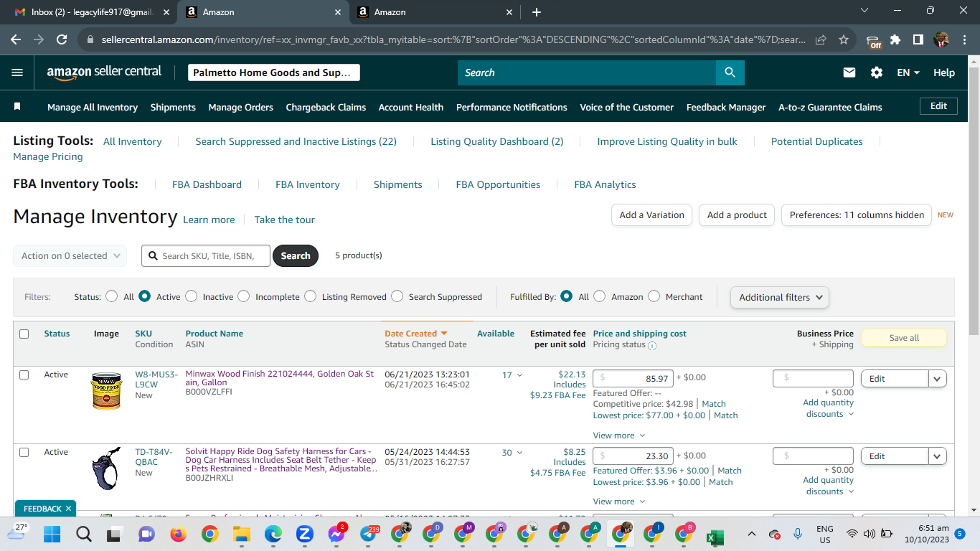Viewport: 980px width, 551px height.
Task: Open Minwax Wood Finish product link
Action: click(280, 378)
